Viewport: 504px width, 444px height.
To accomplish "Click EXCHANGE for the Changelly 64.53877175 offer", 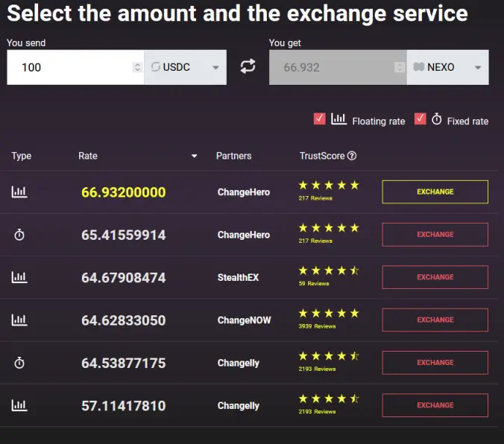I will click(x=435, y=363).
